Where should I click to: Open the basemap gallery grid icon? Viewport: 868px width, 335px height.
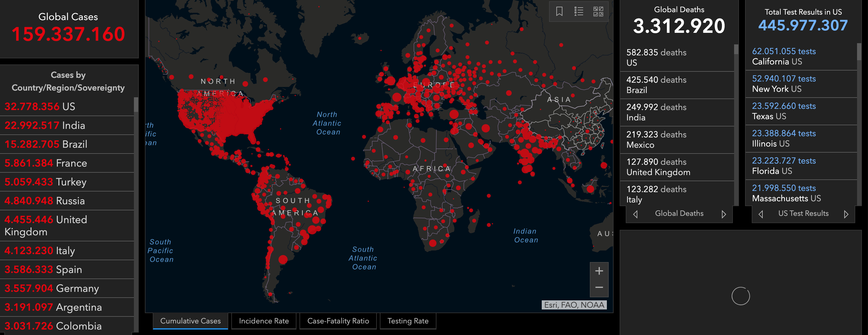click(x=598, y=12)
